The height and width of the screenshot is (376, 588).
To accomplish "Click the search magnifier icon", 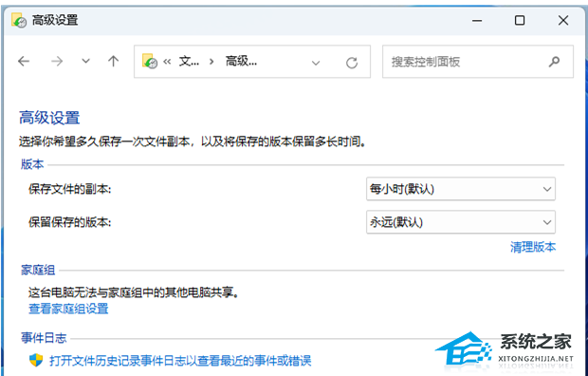I will [x=554, y=61].
